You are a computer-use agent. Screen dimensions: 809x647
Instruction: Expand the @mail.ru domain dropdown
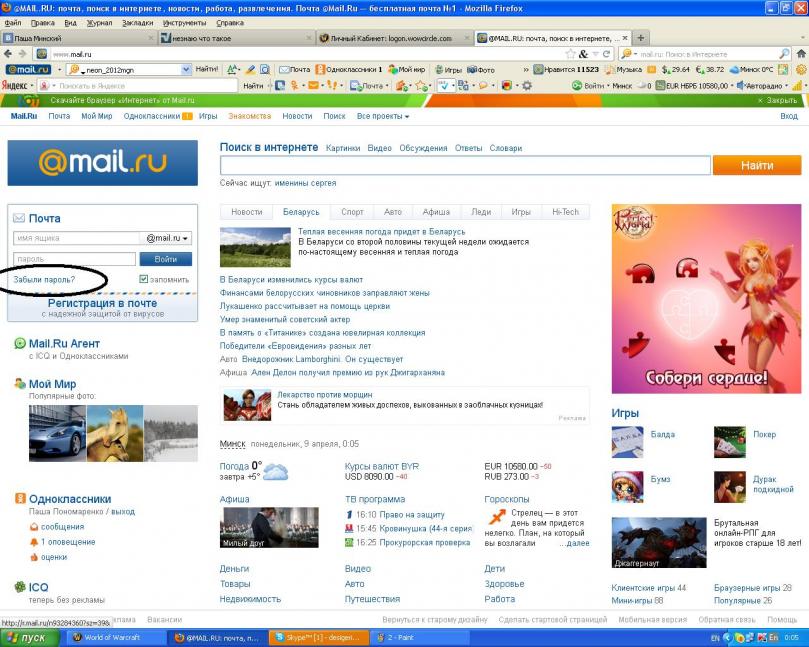tap(167, 239)
